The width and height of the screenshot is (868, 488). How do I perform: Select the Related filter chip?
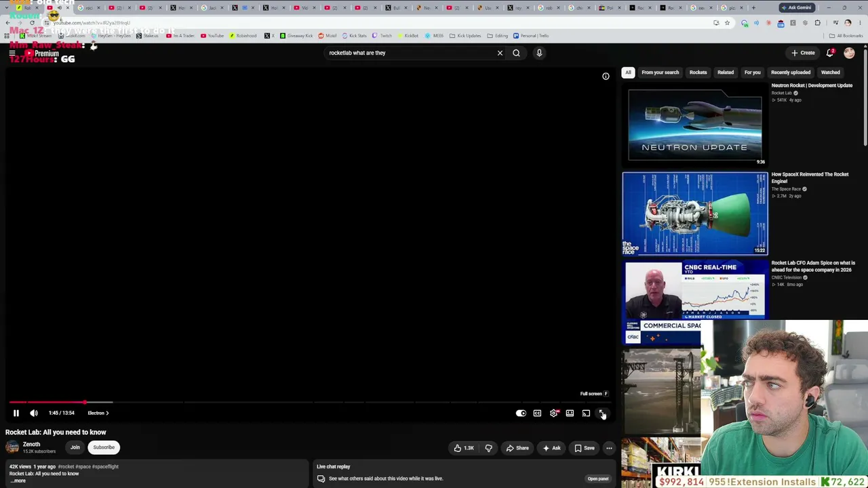tap(726, 73)
